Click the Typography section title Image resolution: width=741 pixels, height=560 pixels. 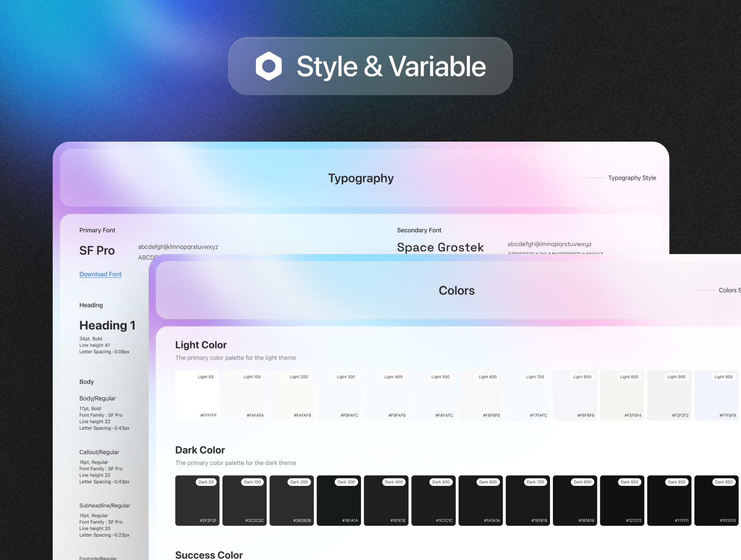(x=361, y=178)
